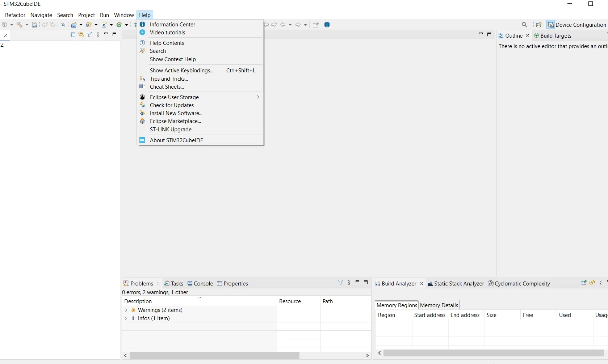
Task: Open Tips and Tricks entry
Action: 200,79
